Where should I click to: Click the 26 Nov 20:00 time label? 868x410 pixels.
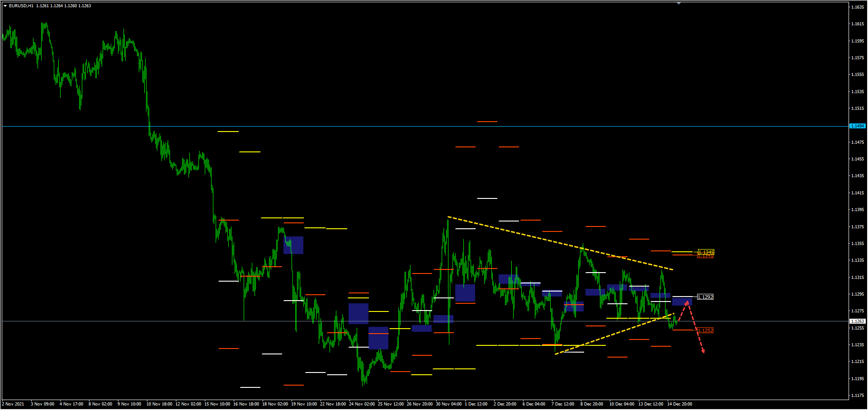[x=420, y=404]
